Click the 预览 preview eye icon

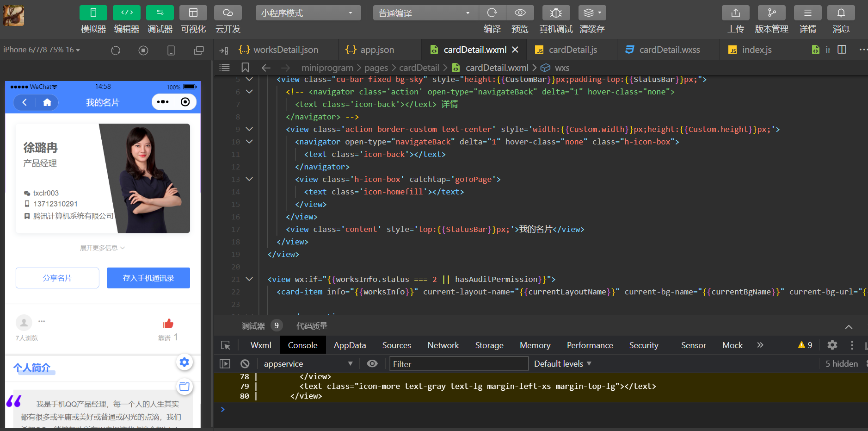tap(520, 13)
